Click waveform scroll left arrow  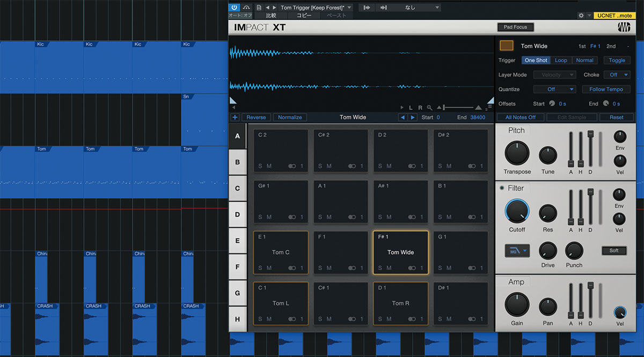(233, 108)
